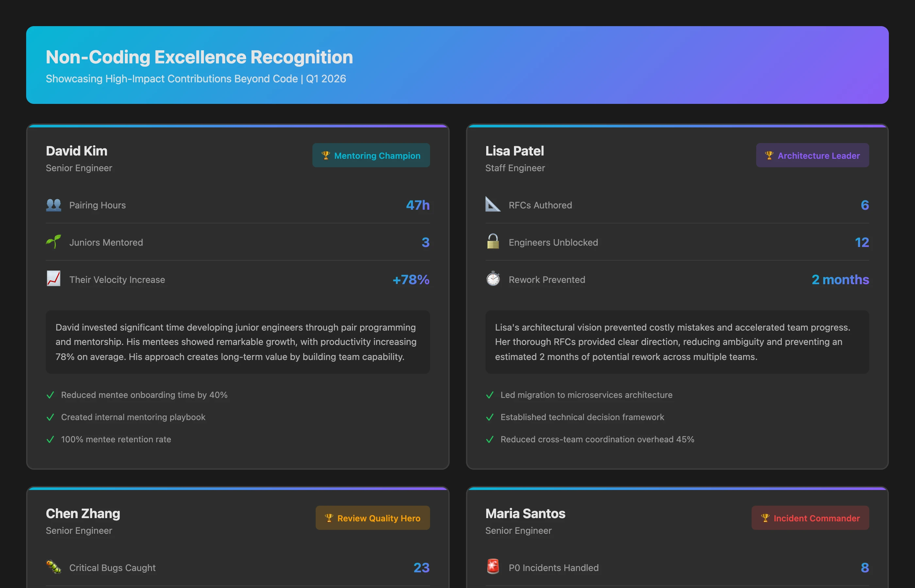Open Lisa Patel's name heading
This screenshot has width=915, height=588.
(514, 151)
